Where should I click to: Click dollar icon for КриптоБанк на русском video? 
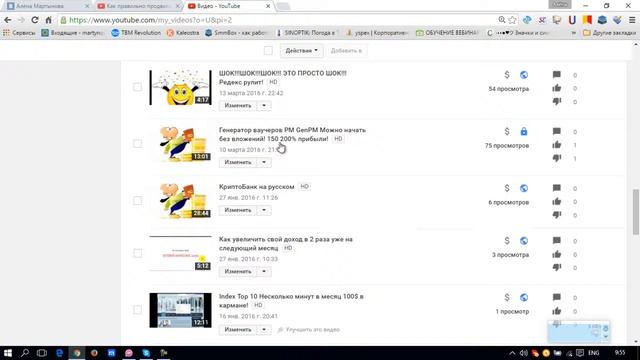(507, 188)
